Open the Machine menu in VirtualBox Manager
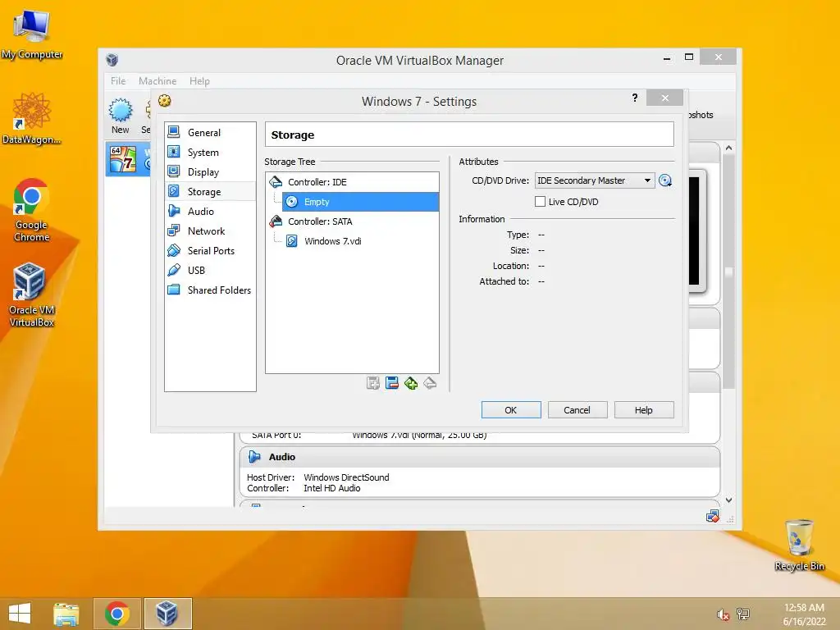 coord(157,81)
